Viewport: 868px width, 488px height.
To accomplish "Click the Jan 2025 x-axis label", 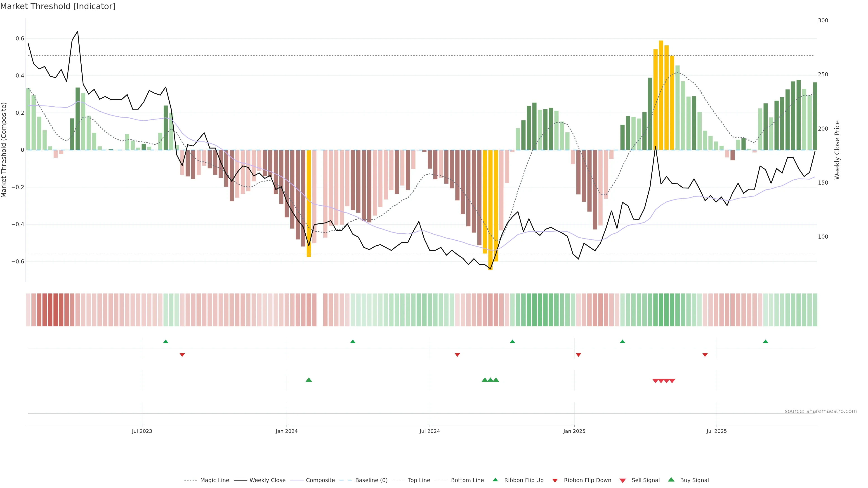I will pos(574,431).
